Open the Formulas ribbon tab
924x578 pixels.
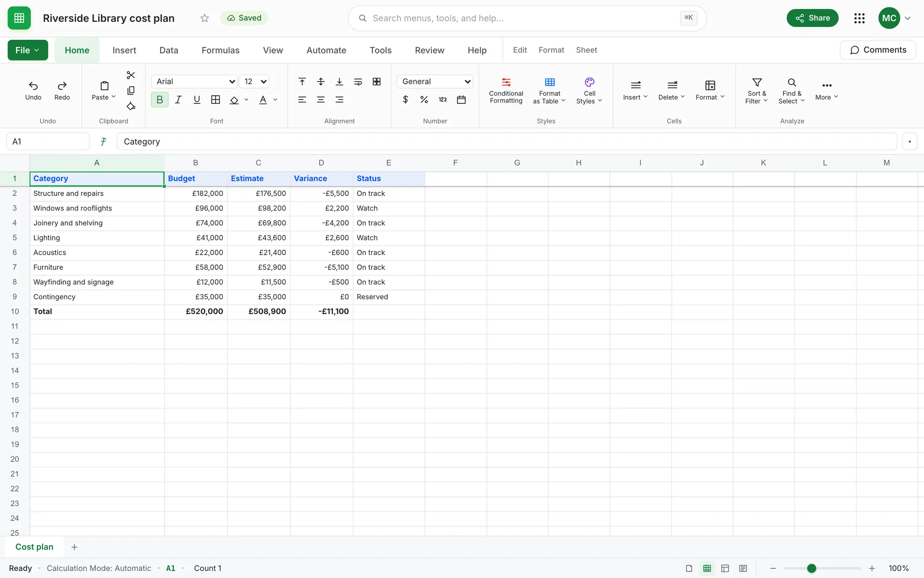pos(220,50)
